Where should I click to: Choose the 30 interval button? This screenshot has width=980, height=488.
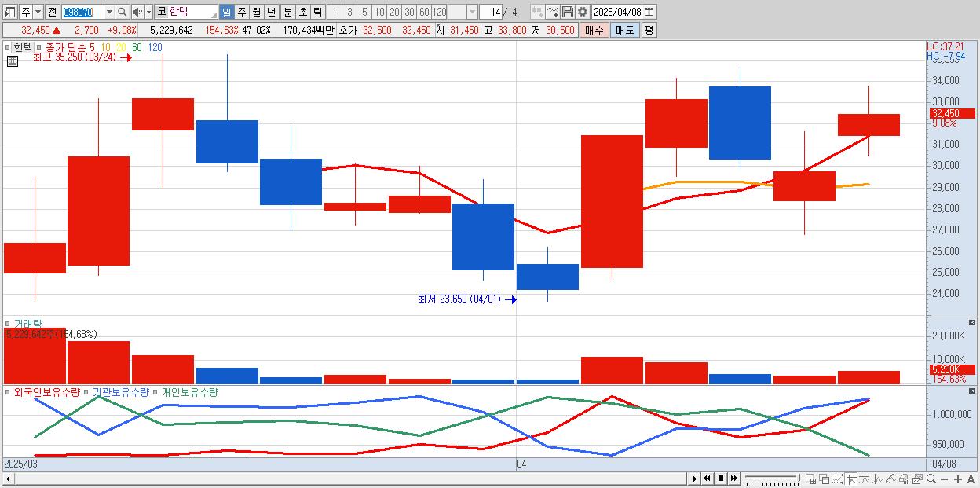pos(409,12)
